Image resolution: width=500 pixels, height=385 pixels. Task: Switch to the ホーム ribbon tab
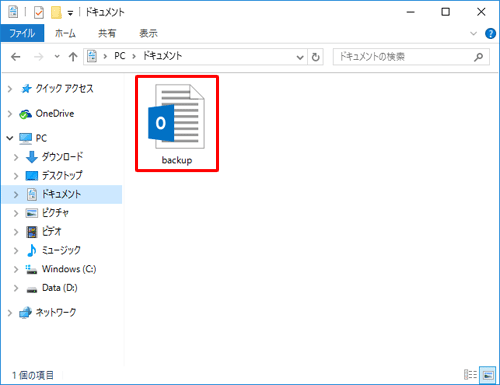click(65, 33)
